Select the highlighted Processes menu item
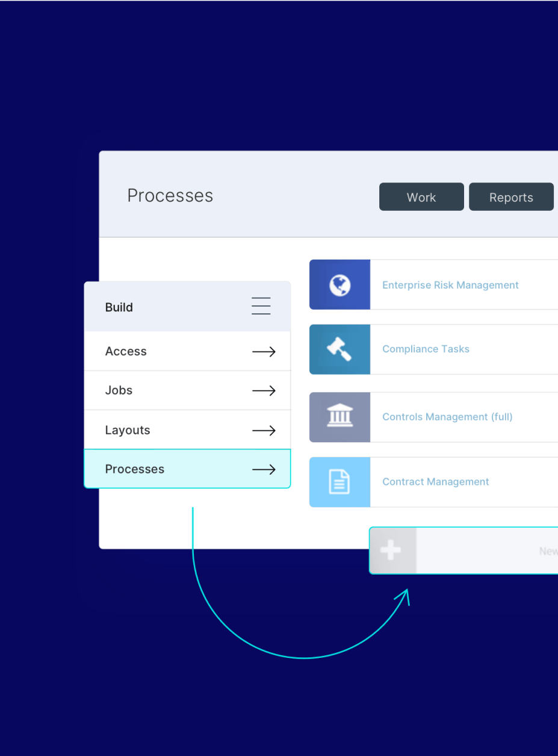558x756 pixels. [187, 469]
